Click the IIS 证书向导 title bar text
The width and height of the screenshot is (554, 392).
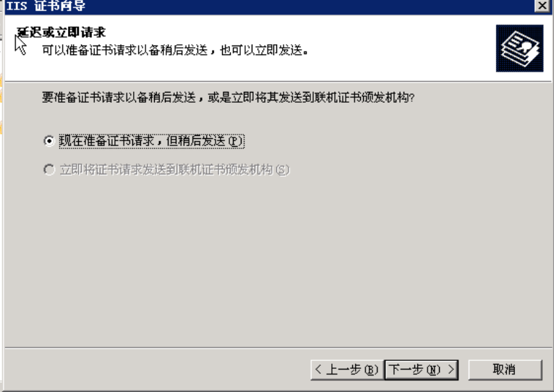[46, 6]
